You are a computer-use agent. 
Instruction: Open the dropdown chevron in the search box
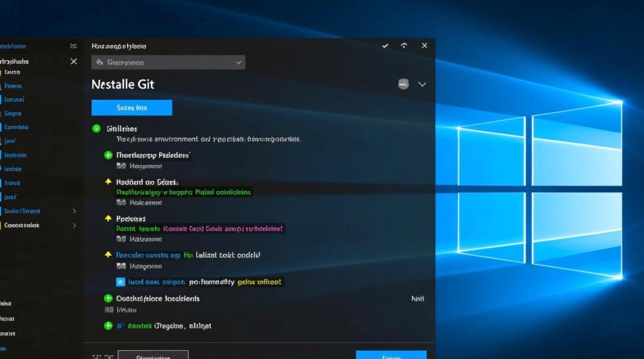pos(239,62)
